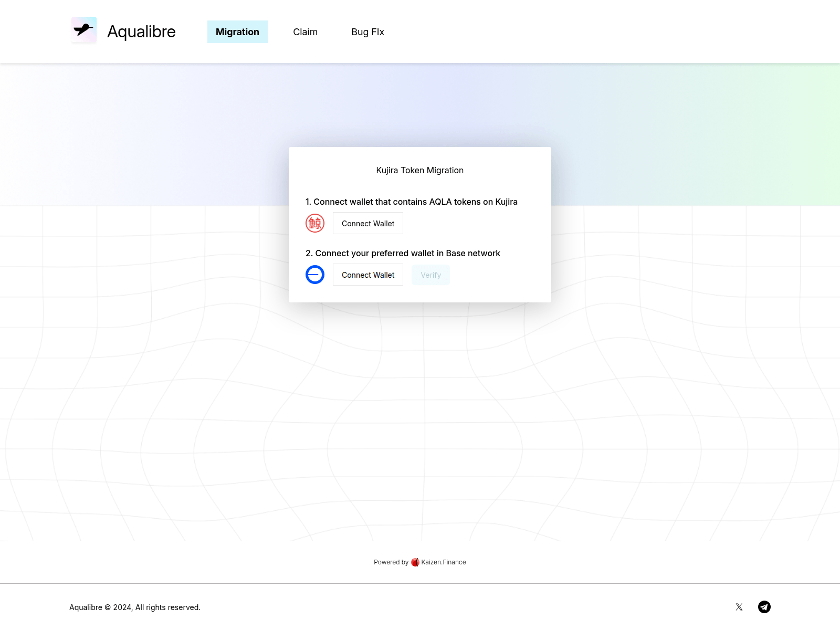Open Aqualibre's X profile via footer icon
The height and width of the screenshot is (630, 840).
(x=739, y=607)
